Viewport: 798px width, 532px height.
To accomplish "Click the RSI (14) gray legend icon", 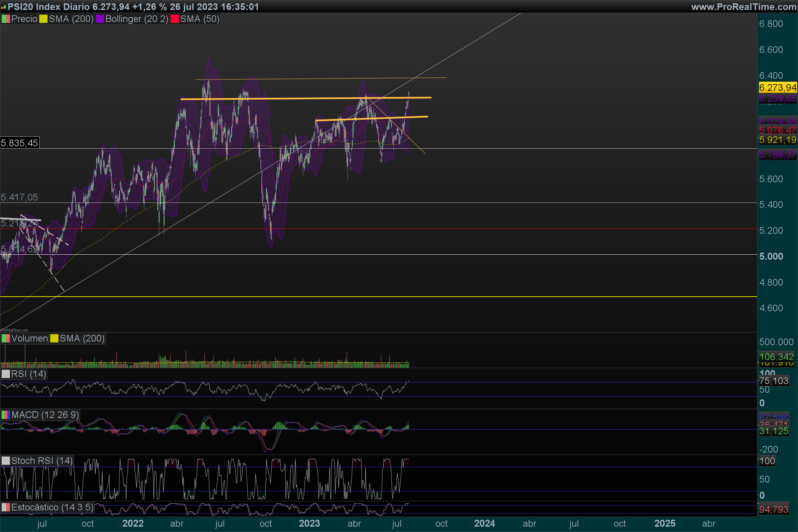I will (x=6, y=374).
